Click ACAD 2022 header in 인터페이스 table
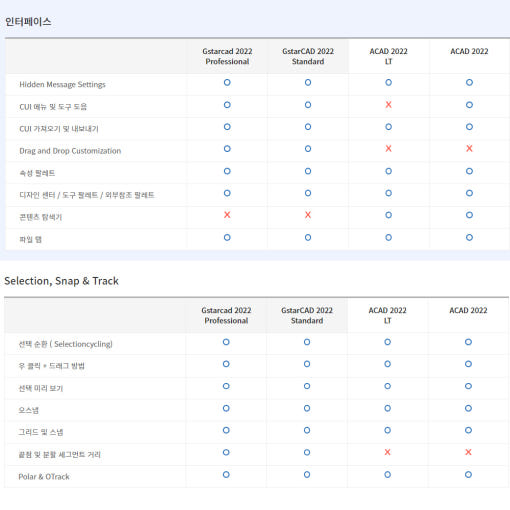510x510 pixels. 469,51
